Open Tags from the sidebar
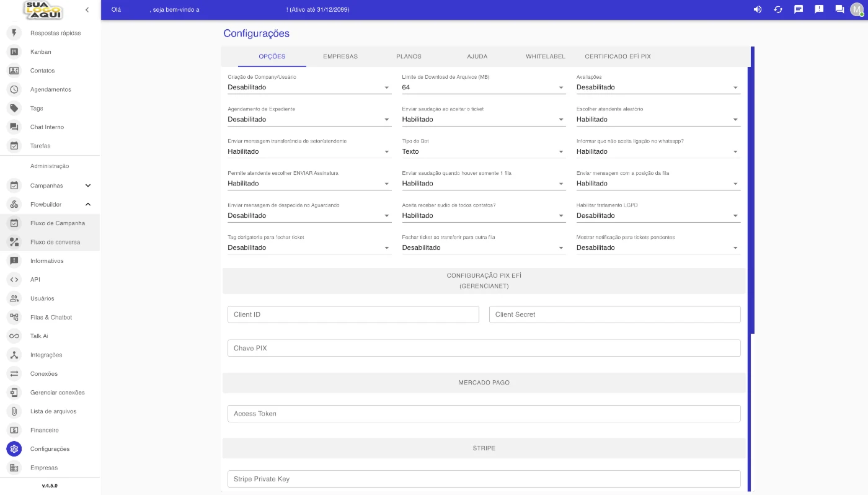The height and width of the screenshot is (495, 868). (37, 109)
